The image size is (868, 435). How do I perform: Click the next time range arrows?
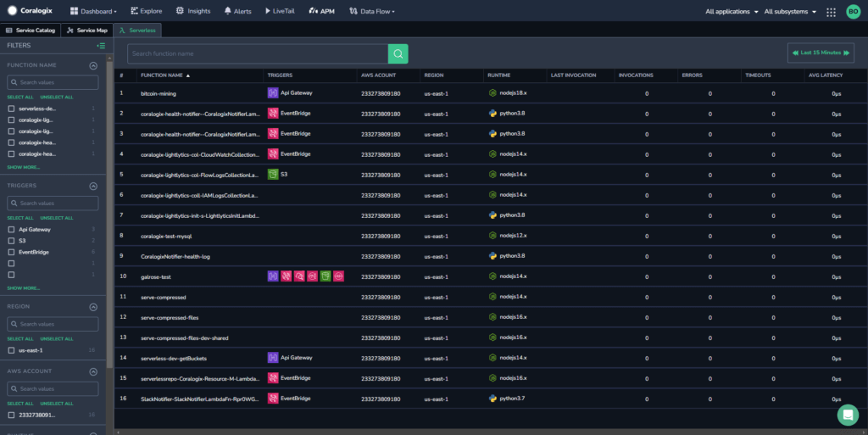point(847,53)
